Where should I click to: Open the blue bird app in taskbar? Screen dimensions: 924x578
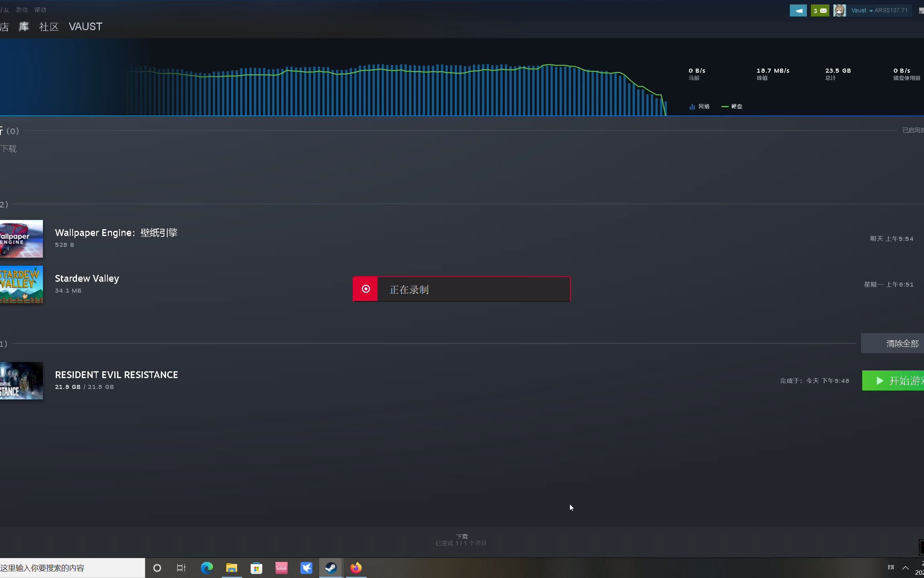coord(306,568)
